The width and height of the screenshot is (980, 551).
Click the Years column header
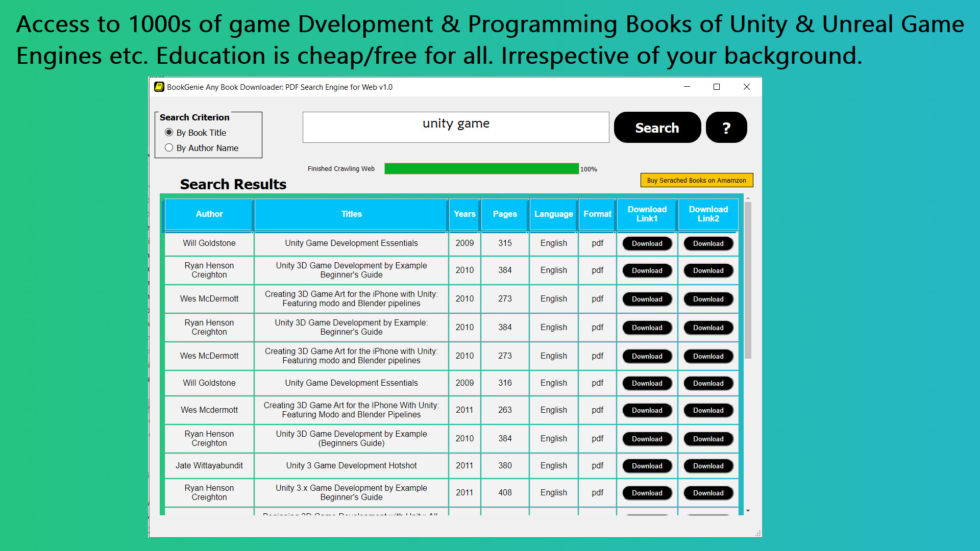464,214
